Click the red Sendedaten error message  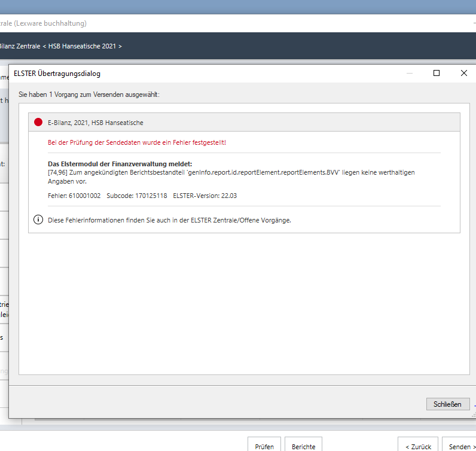pyautogui.click(x=137, y=142)
